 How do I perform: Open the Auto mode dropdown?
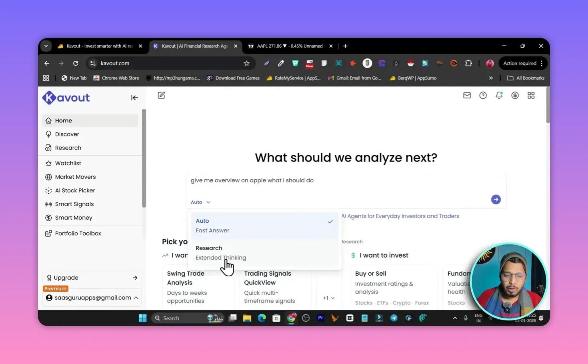(200, 202)
